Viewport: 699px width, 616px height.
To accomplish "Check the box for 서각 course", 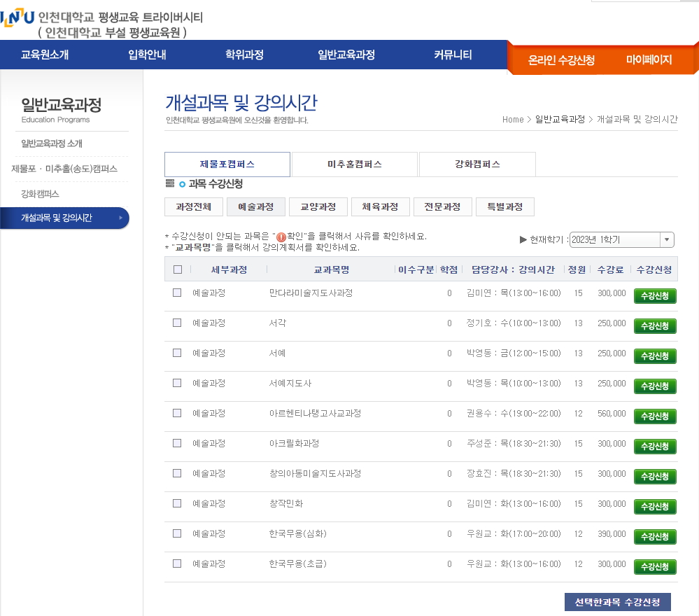I will click(x=177, y=323).
